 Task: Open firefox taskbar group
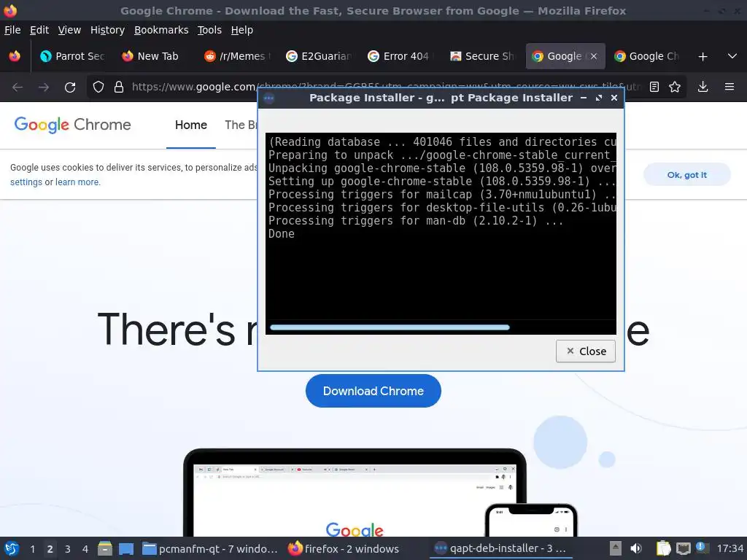[x=344, y=548]
